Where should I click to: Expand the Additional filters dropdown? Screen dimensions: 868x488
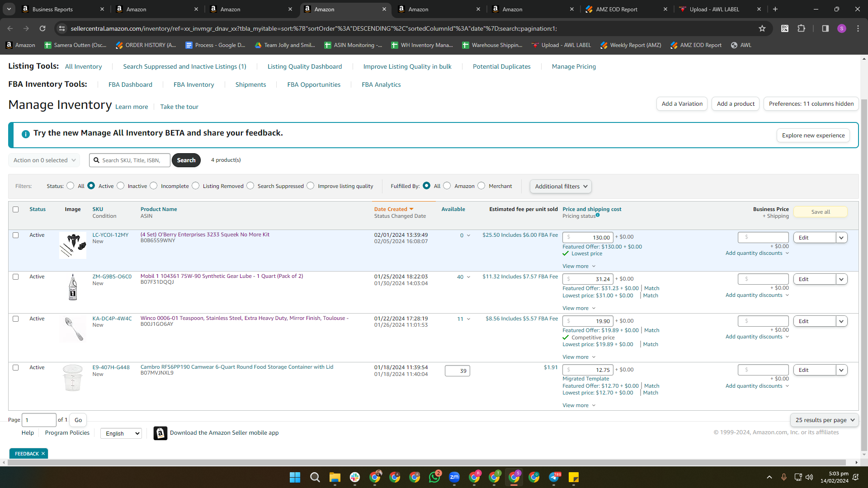[561, 186]
